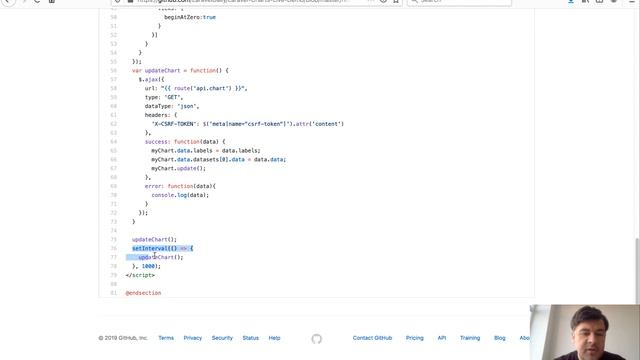The width and height of the screenshot is (640, 360).
Task: Click the GitHub Octocat logo in the footer
Action: point(316,339)
